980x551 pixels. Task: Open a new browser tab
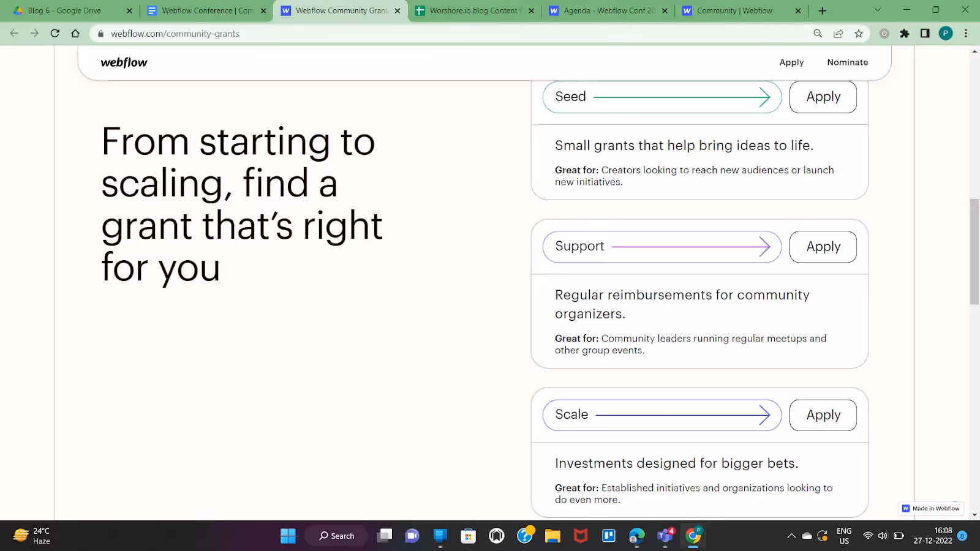click(822, 11)
